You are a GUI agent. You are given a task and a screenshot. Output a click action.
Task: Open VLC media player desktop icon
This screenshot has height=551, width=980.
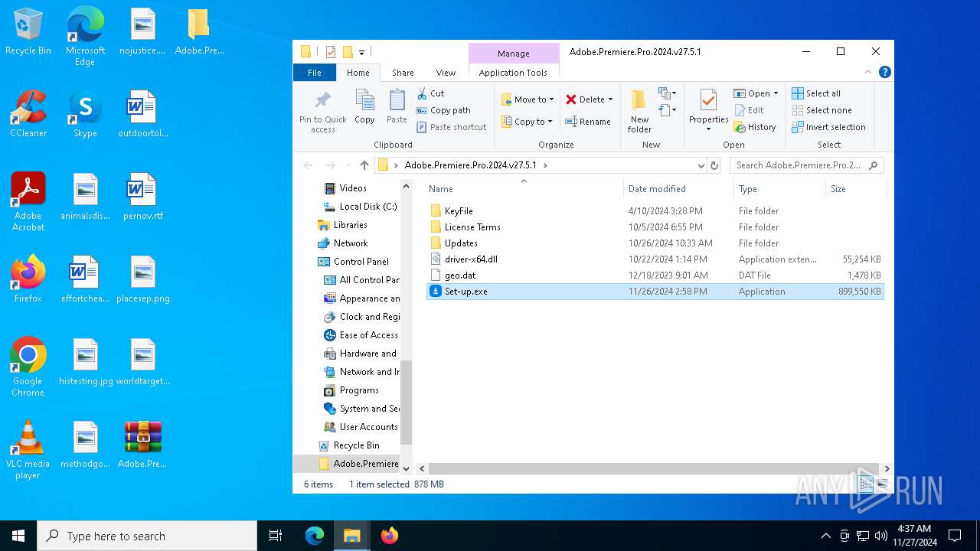28,450
